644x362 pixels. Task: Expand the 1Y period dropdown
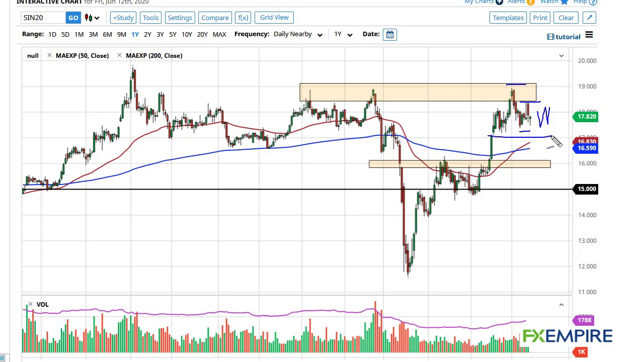point(343,34)
